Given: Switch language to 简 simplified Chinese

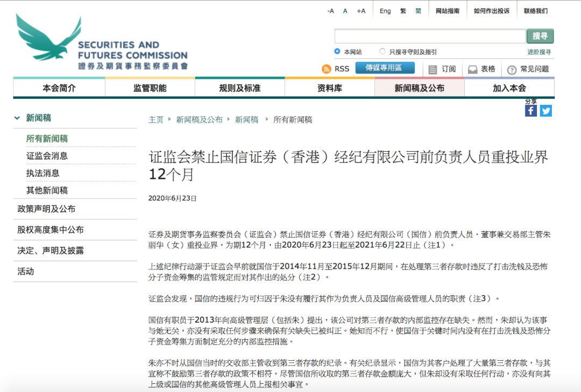Looking at the screenshot, I should (x=418, y=11).
